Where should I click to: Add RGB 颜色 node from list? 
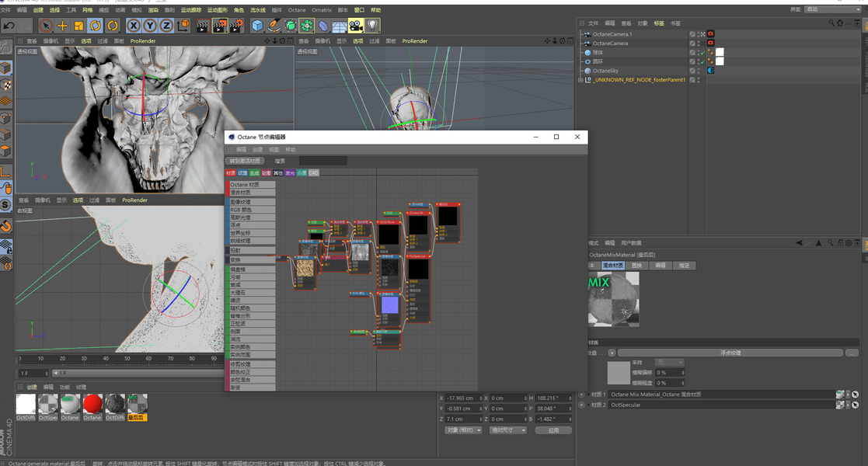[x=251, y=210]
